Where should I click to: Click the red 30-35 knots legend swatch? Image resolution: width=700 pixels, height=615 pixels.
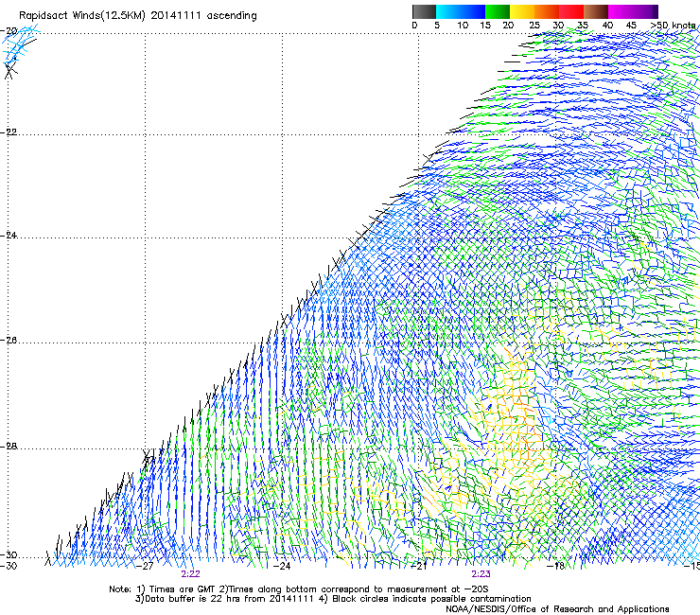point(571,11)
